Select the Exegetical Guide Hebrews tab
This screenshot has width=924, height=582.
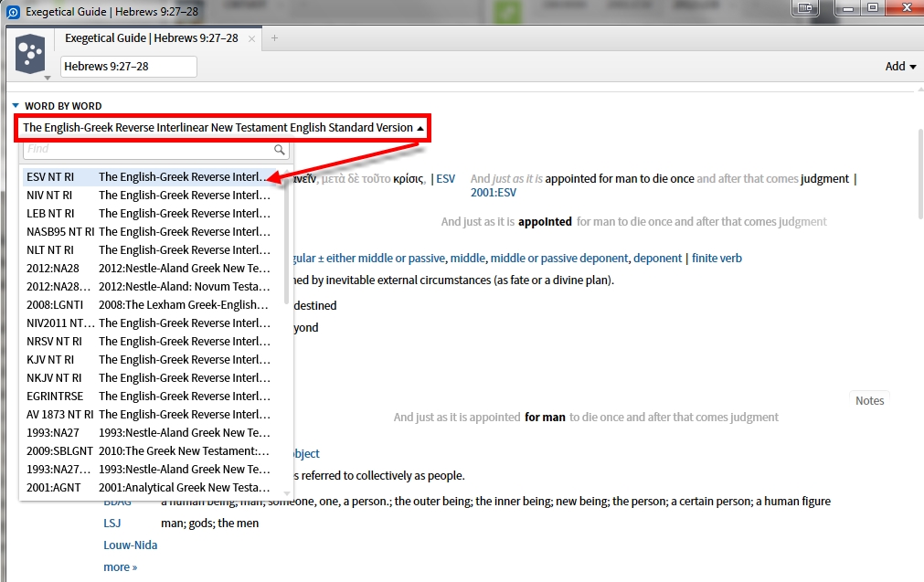152,38
